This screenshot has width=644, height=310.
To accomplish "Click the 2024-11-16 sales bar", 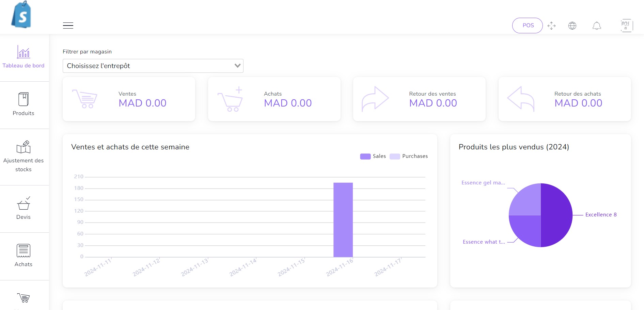I will [343, 220].
